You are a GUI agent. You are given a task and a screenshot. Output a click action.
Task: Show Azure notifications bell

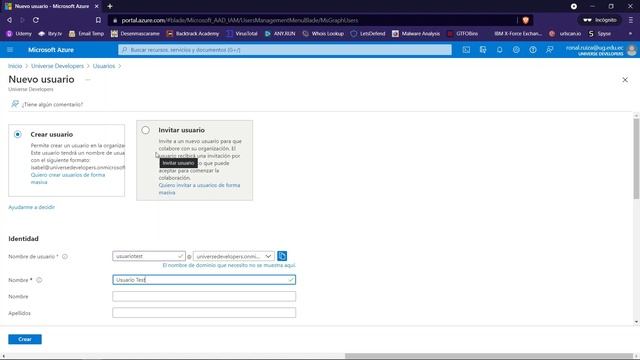click(x=500, y=50)
